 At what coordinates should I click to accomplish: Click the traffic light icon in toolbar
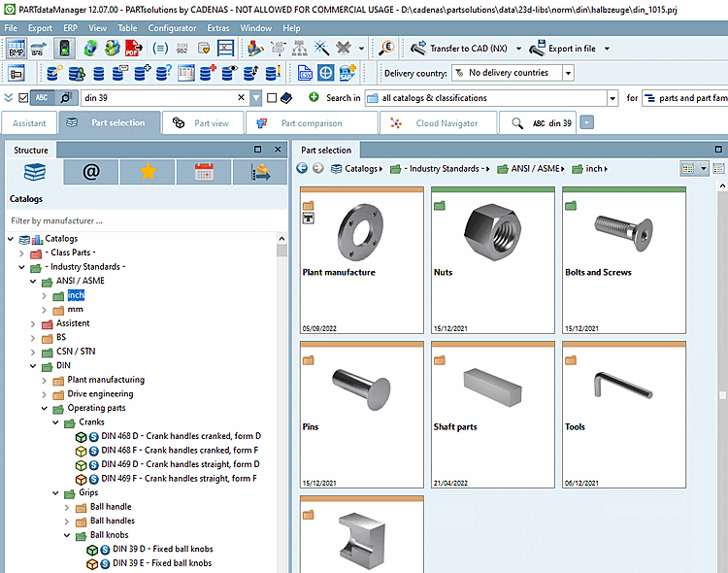tap(66, 48)
